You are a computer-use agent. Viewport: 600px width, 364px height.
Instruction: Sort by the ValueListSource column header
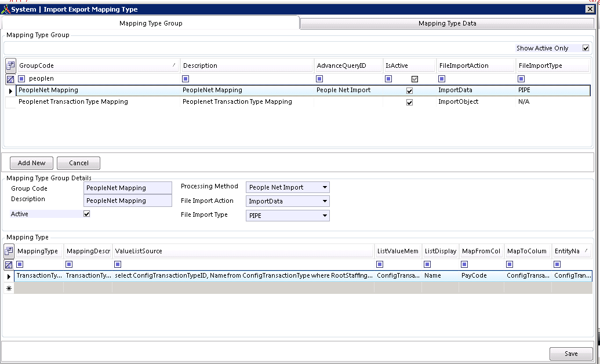pyautogui.click(x=243, y=251)
